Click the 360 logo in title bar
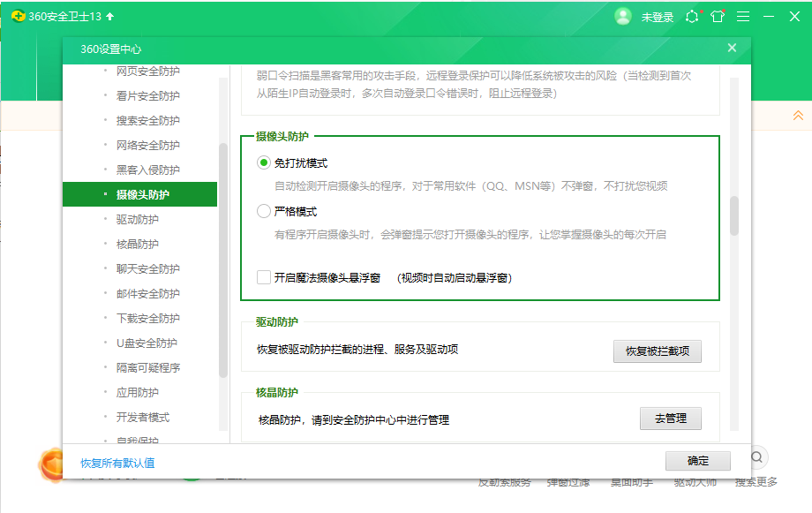This screenshot has height=513, width=812. [x=16, y=17]
